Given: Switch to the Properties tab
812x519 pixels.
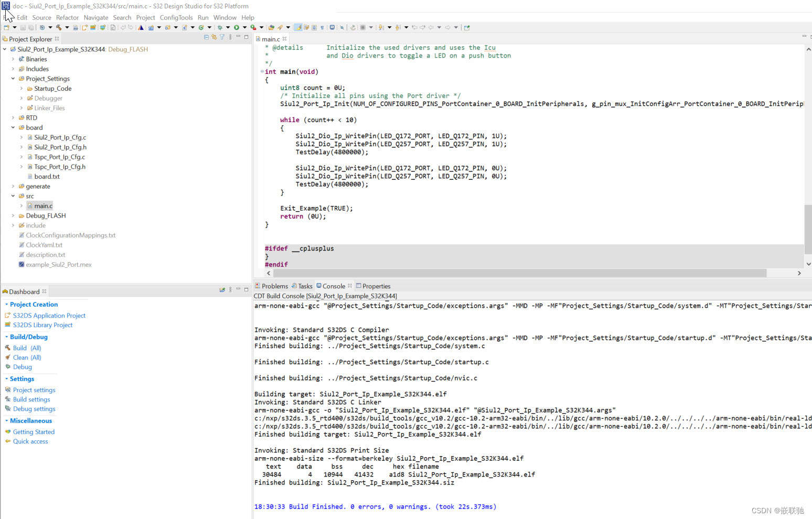Looking at the screenshot, I should tap(373, 286).
